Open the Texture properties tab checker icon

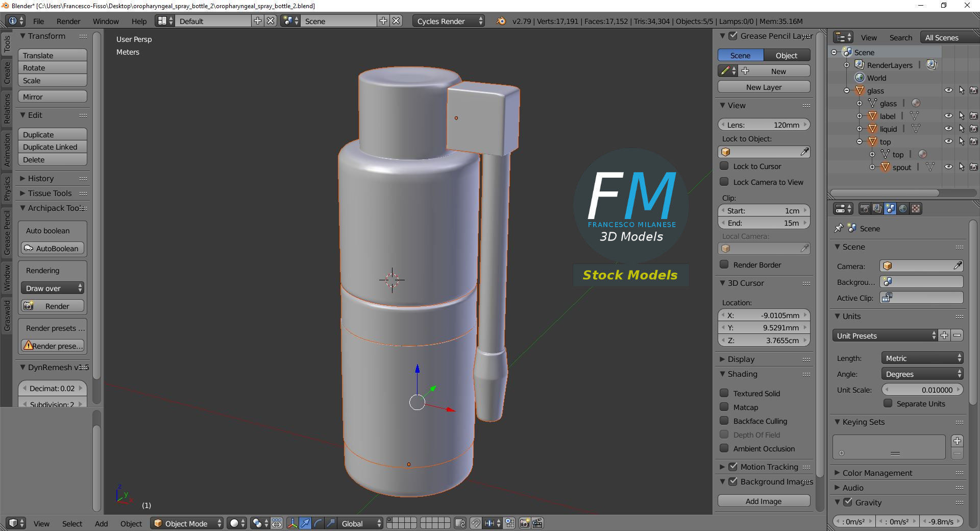point(916,208)
